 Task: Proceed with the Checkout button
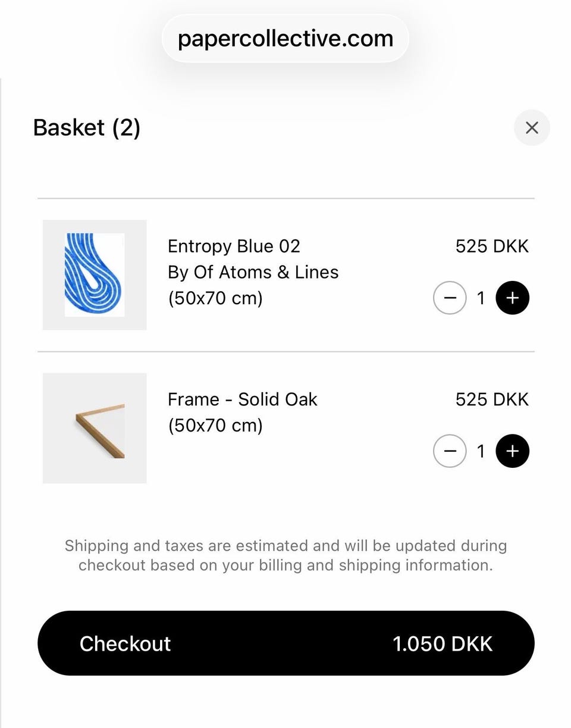coord(286,643)
